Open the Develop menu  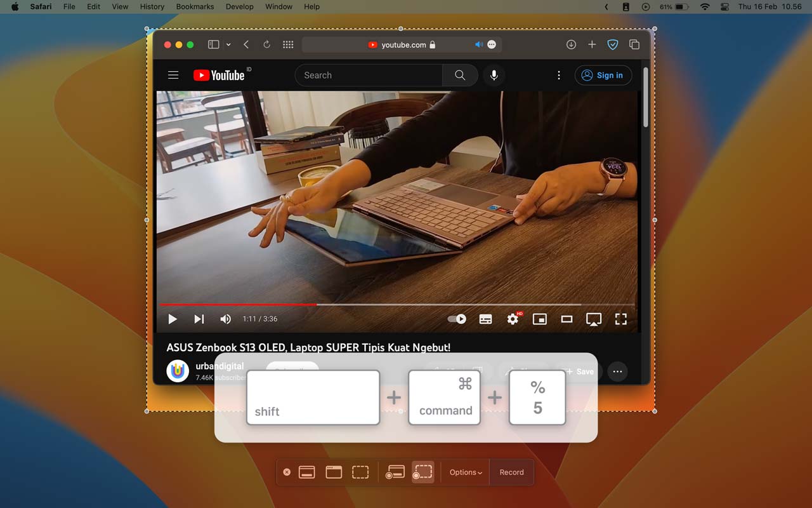pyautogui.click(x=239, y=7)
